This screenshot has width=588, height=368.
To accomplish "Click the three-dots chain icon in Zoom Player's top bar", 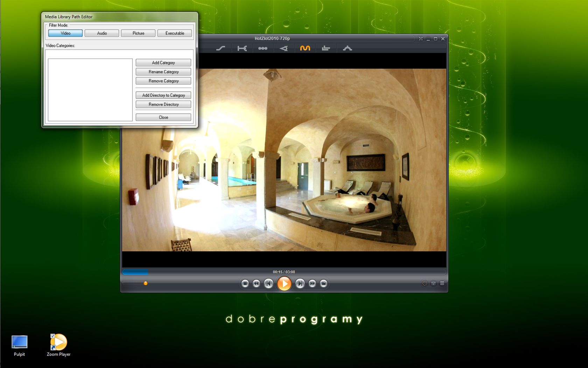I will point(263,48).
